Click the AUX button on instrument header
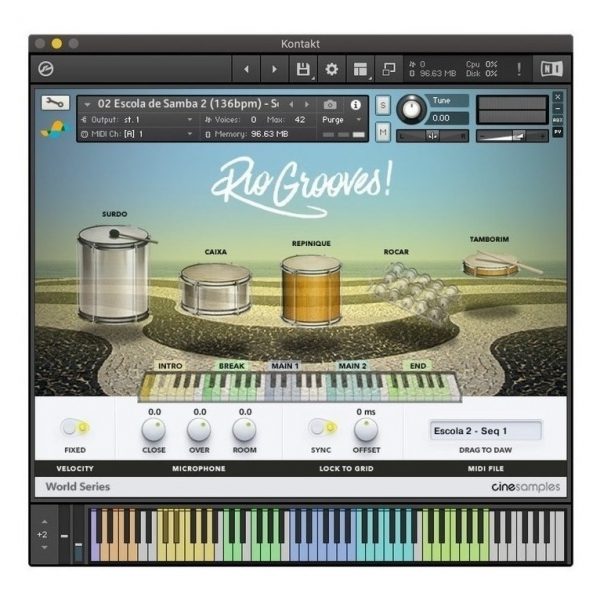 (x=558, y=120)
